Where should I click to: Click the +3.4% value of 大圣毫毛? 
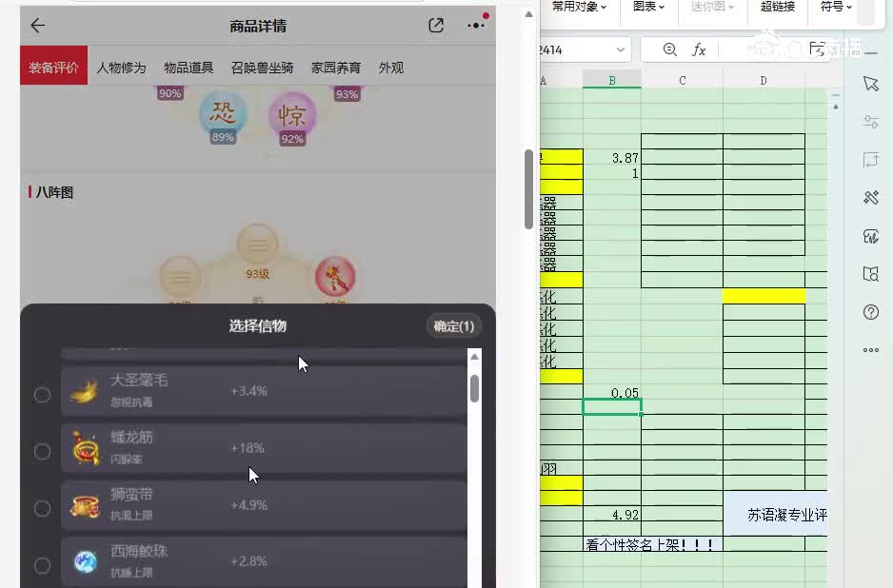pyautogui.click(x=248, y=391)
